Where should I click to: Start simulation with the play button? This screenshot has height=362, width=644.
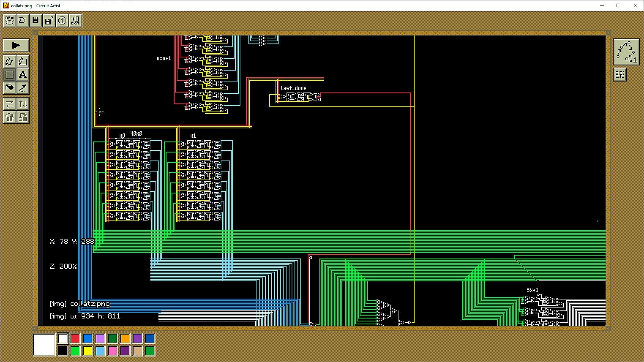[16, 45]
